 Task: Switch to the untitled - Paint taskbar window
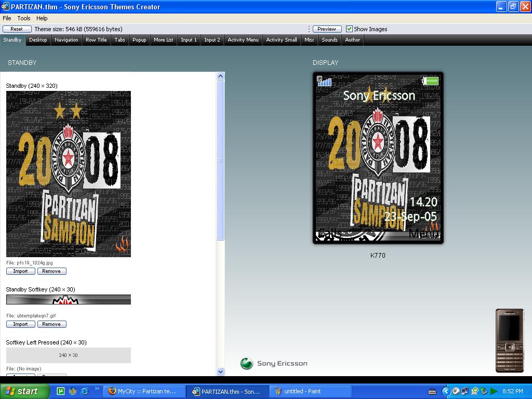click(312, 391)
